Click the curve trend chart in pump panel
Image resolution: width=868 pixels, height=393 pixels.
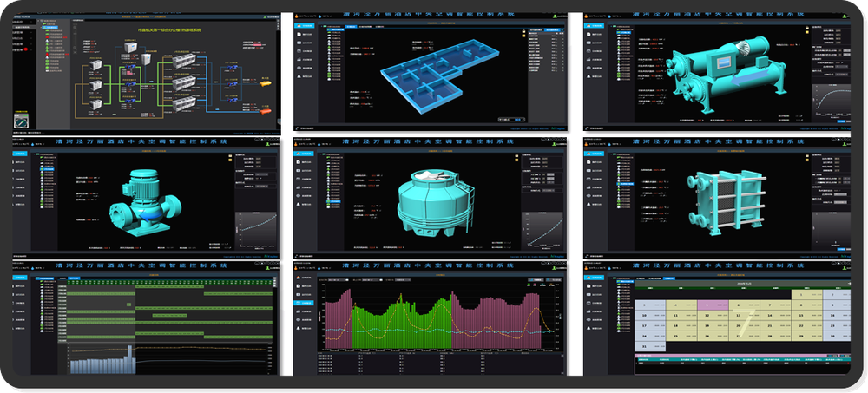pos(256,230)
